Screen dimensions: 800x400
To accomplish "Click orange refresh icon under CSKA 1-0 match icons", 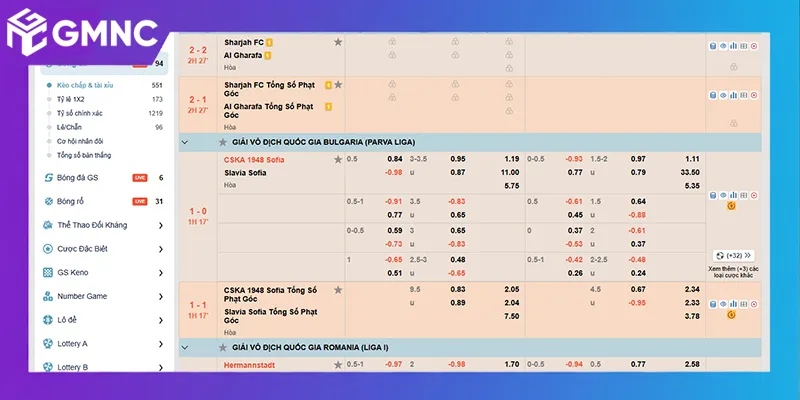I will pos(731,206).
